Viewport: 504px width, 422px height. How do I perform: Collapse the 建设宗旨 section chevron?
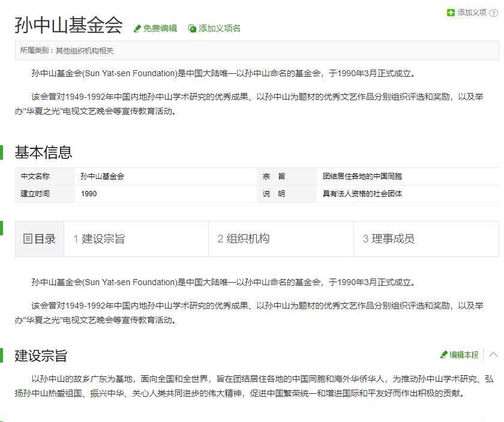click(x=493, y=354)
